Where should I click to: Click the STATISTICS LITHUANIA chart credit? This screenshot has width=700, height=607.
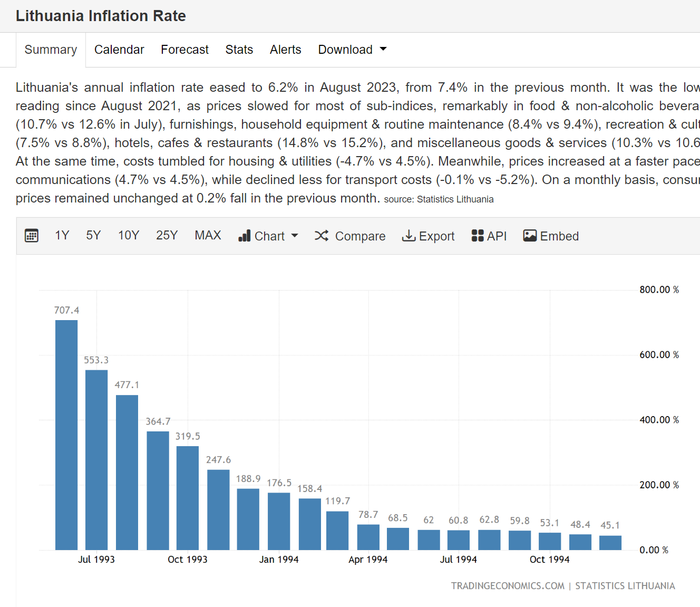point(625,586)
